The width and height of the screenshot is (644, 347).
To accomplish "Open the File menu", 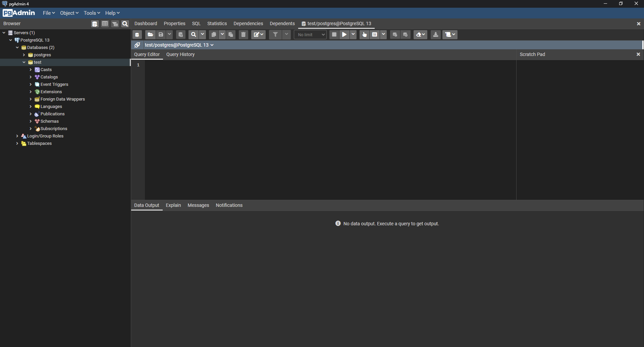I will tap(49, 13).
